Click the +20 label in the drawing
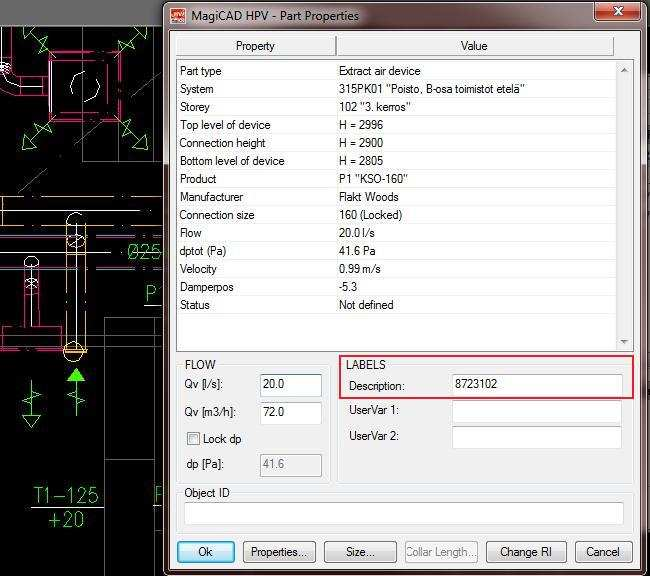 pos(66,520)
